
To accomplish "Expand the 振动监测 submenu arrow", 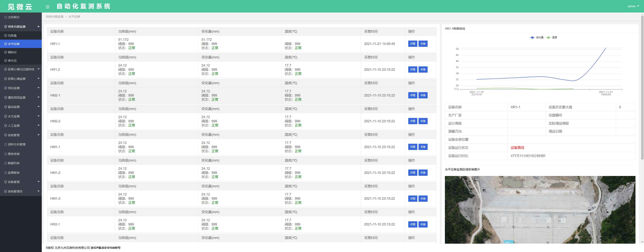I will pos(39,107).
